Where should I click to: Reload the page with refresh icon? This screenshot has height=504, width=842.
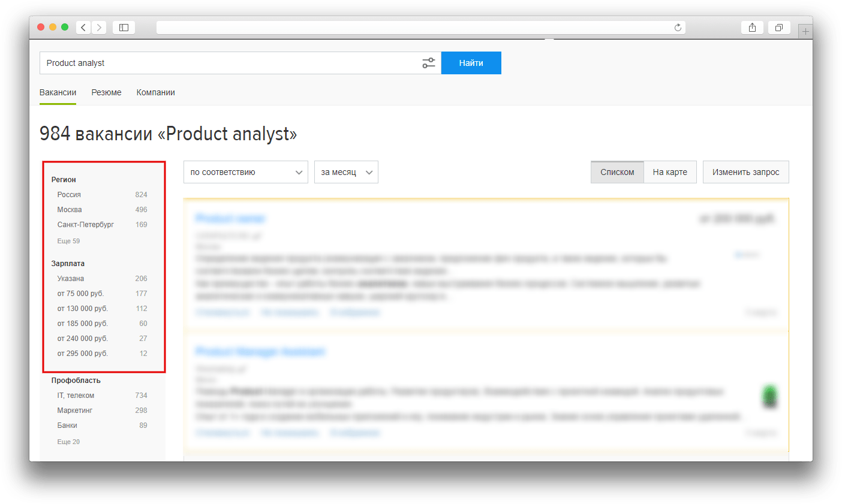point(678,28)
